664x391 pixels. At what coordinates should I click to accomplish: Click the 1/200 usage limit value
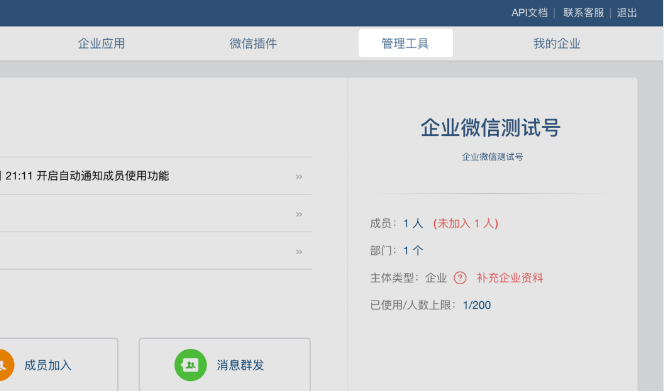pyautogui.click(x=477, y=305)
